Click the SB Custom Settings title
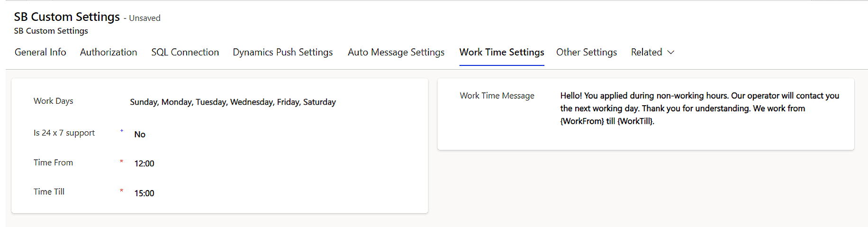Viewport: 868px width, 227px height. [67, 17]
